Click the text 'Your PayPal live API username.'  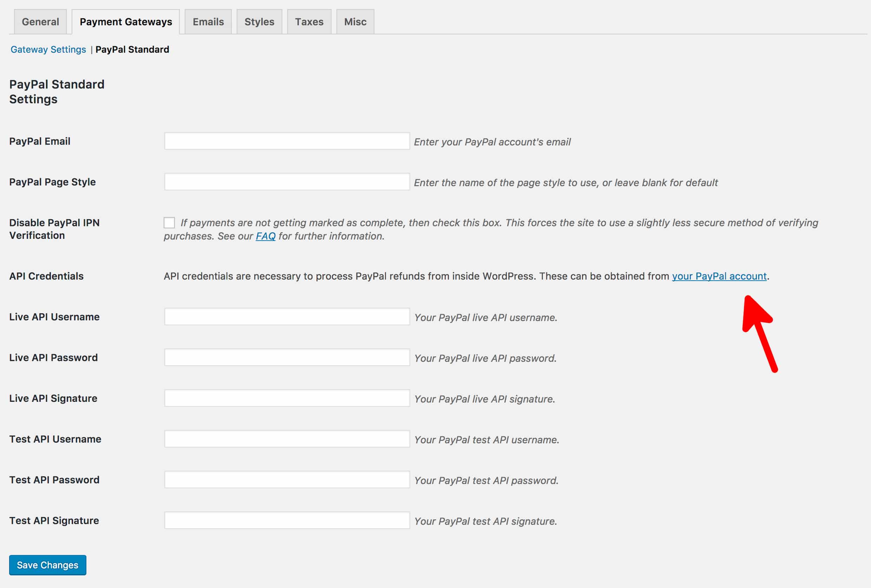click(x=486, y=318)
